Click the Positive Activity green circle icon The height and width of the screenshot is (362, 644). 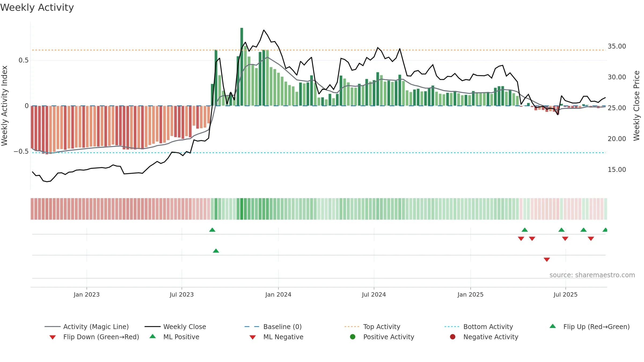tap(353, 337)
